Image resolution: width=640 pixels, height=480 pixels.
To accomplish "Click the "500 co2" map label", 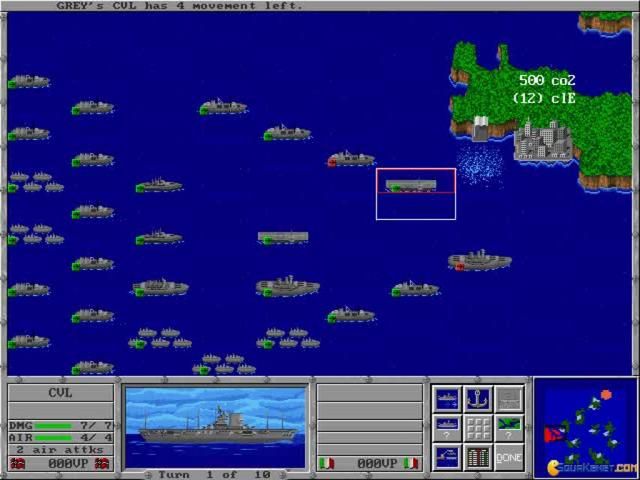I will [547, 80].
